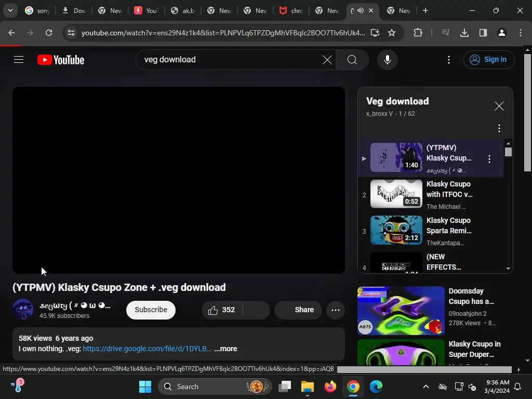This screenshot has height=399, width=532.
Task: Open Chrome downloads icon
Action: [x=464, y=33]
